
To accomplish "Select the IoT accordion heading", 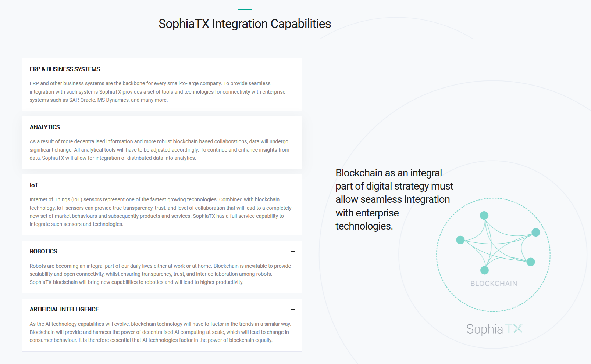I will [x=34, y=185].
